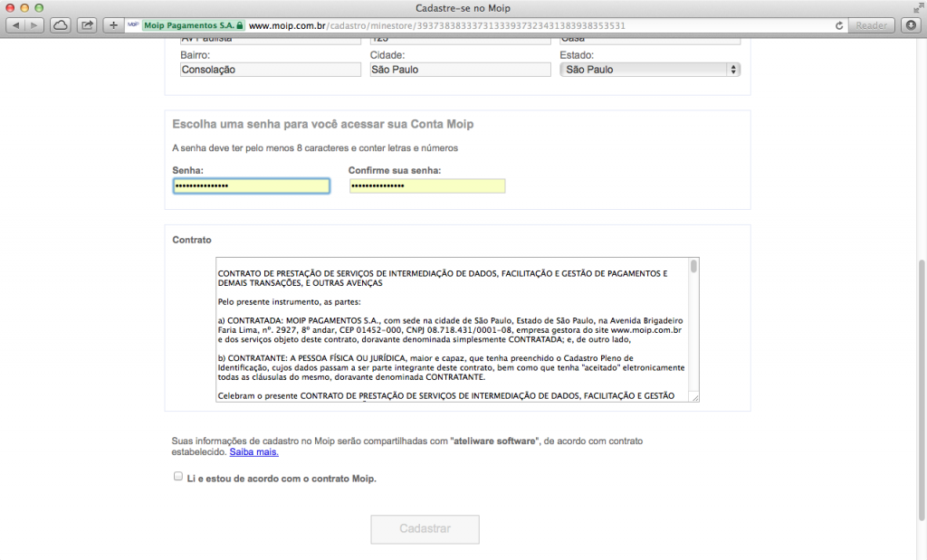Click the 'Cadastre-se no Moip' window title
The width and height of the screenshot is (927, 560).
(463, 8)
